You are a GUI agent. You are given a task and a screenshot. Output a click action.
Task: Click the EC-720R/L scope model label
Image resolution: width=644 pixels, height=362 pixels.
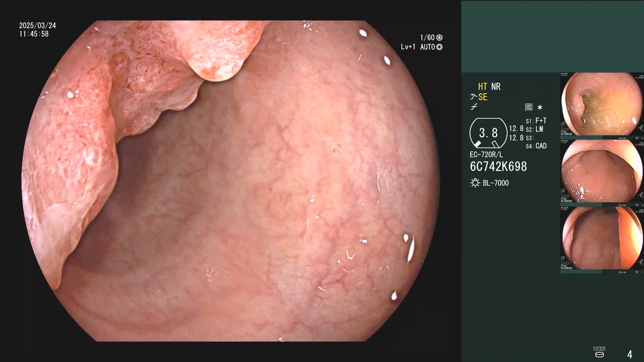(x=486, y=155)
